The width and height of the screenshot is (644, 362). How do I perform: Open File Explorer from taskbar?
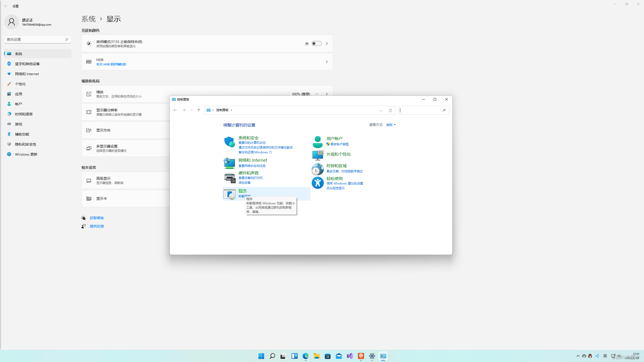click(316, 356)
